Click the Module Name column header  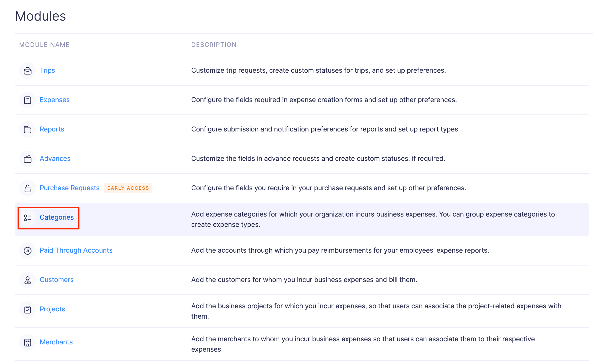44,45
